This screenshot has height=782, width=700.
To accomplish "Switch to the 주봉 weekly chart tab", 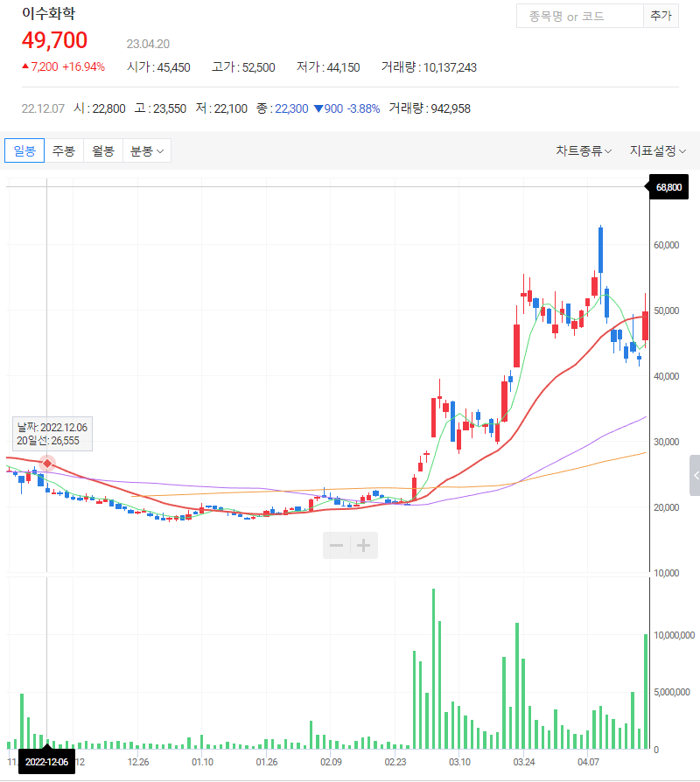I will pyautogui.click(x=64, y=150).
